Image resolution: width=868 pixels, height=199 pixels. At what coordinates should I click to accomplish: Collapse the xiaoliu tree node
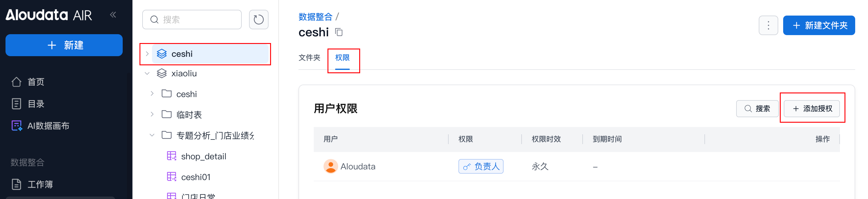(147, 74)
